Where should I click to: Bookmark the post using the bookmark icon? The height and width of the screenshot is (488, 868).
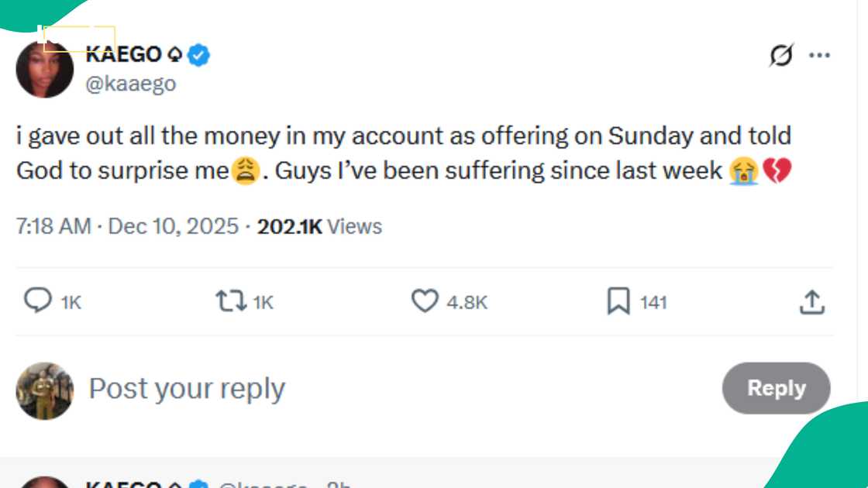coord(618,301)
